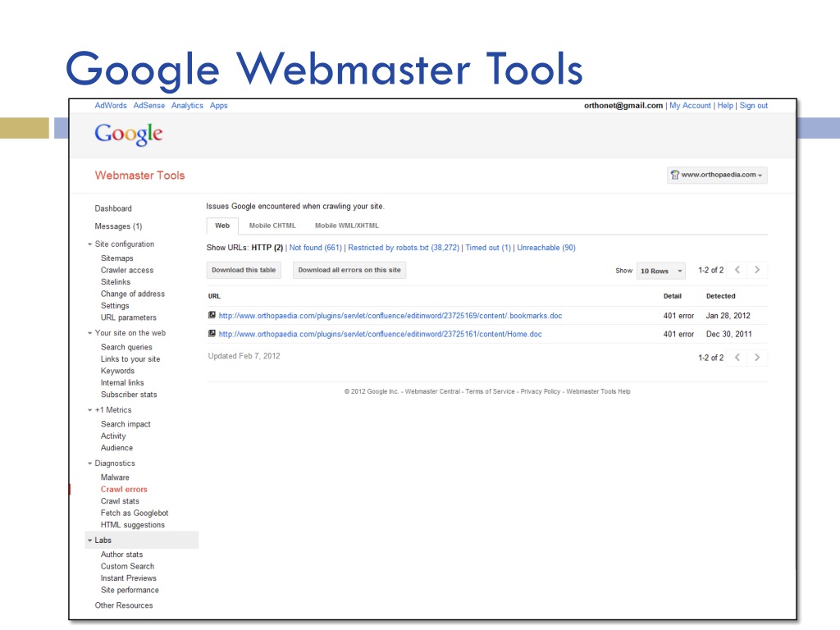The height and width of the screenshot is (630, 840).
Task: Open Settings in sidebar
Action: point(115,305)
